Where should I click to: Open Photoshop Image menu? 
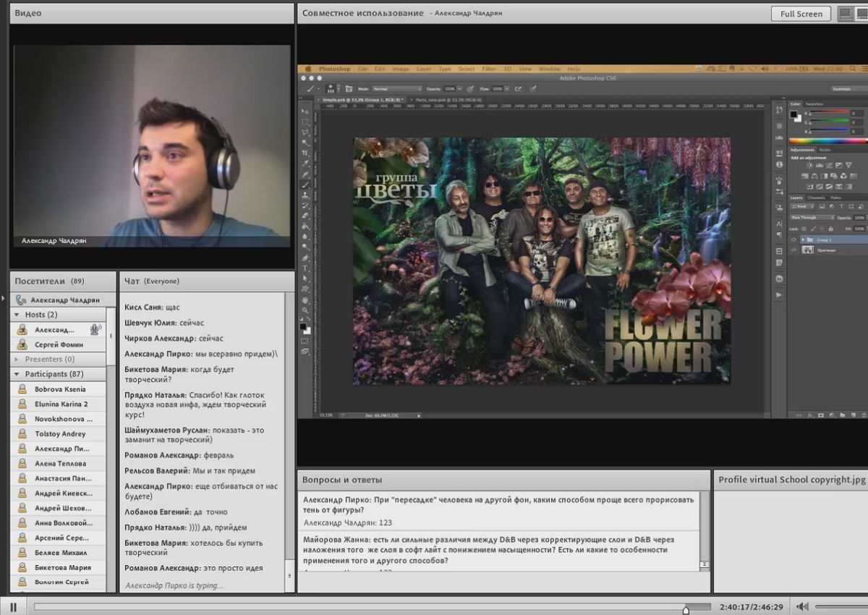[401, 69]
